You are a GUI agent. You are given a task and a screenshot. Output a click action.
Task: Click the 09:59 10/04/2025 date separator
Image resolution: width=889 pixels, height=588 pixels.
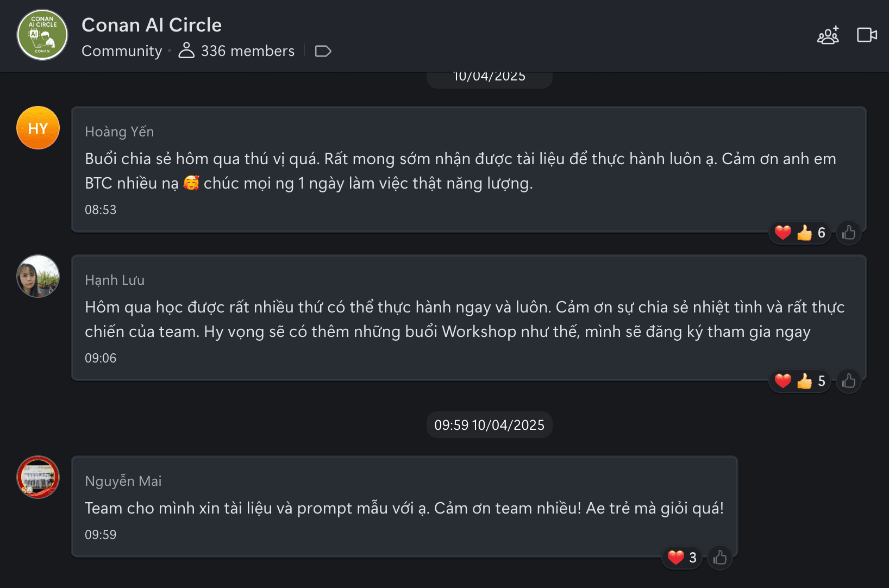tap(489, 425)
